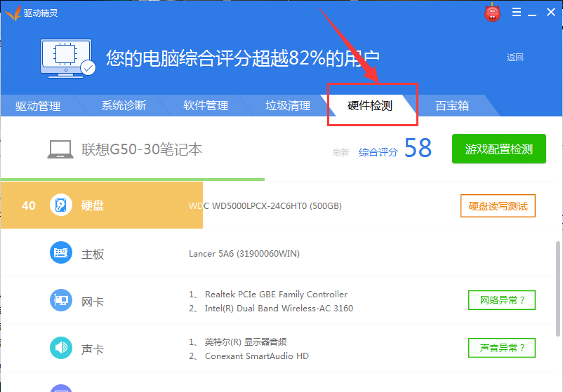Open the 百宝箱 tab
This screenshot has width=563, height=392.
pyautogui.click(x=452, y=105)
